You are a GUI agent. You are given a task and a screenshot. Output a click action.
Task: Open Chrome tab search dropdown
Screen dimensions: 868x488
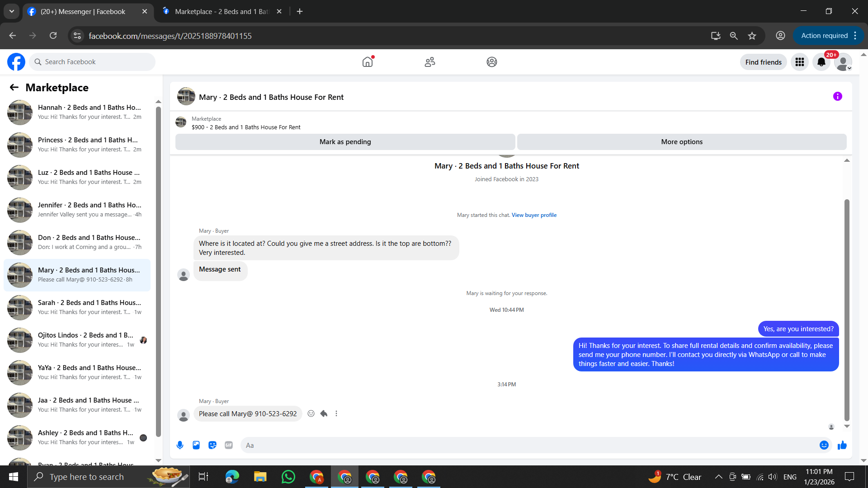pos(12,11)
